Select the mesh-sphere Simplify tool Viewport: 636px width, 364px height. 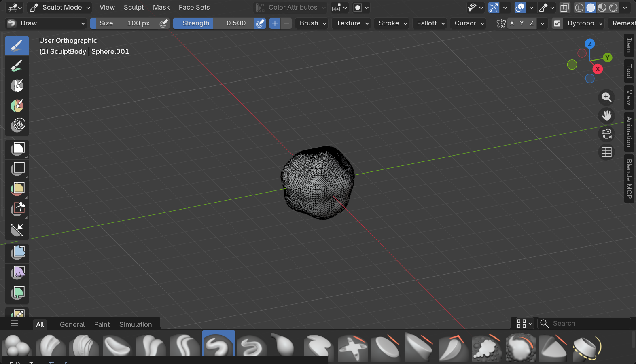pyautogui.click(x=17, y=126)
